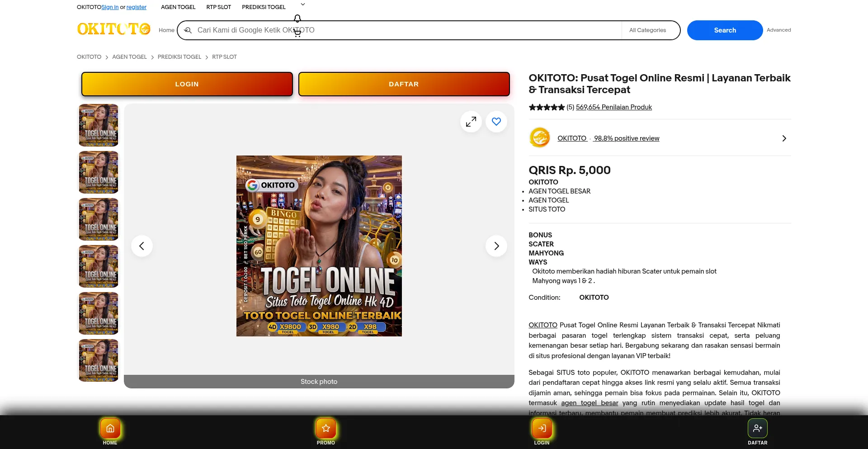Show the next product image
This screenshot has height=449, width=868.
496,246
